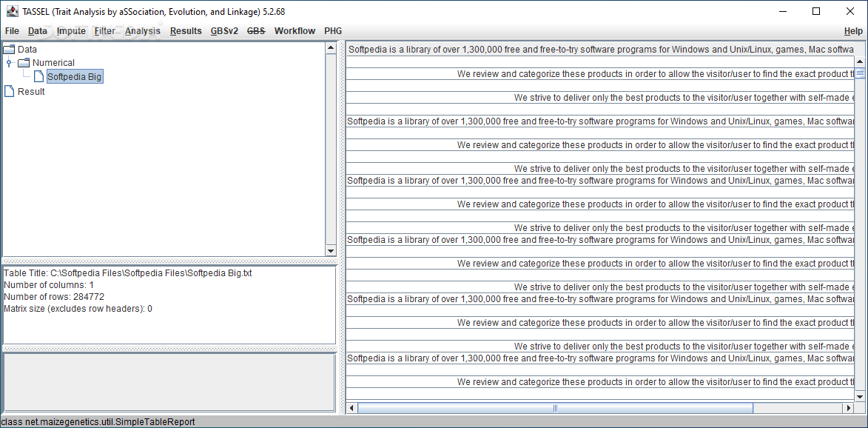Click table vertical scroll up arrow
The height and width of the screenshot is (428, 868).
[x=860, y=61]
